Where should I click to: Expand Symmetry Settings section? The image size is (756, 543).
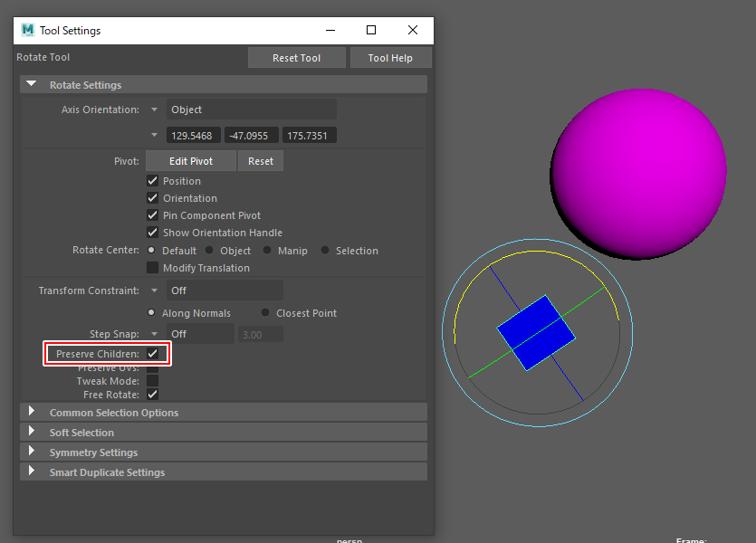33,452
